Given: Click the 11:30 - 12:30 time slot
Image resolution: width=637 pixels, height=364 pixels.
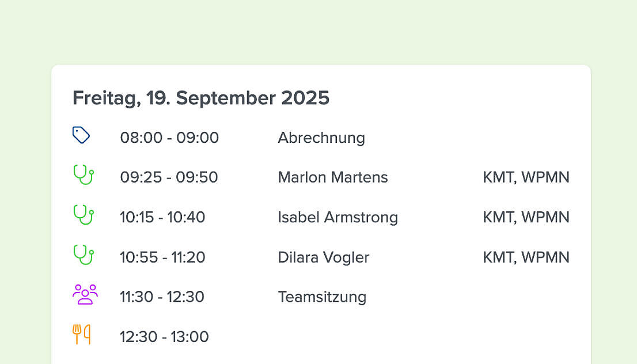Looking at the screenshot, I should point(162,297).
